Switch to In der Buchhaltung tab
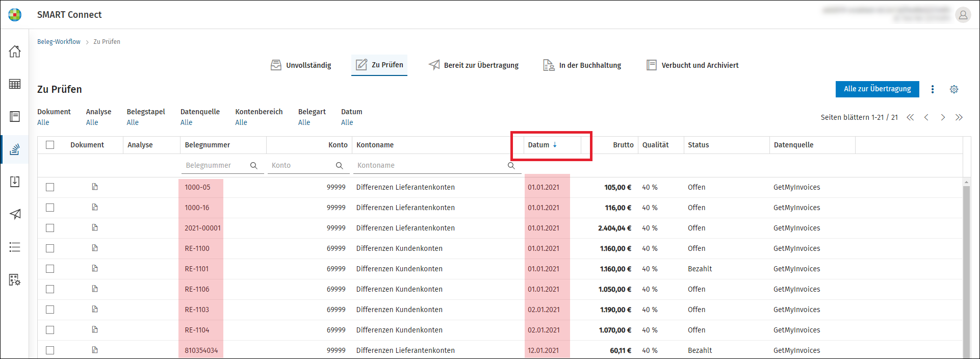This screenshot has height=359, width=980. pyautogui.click(x=582, y=65)
